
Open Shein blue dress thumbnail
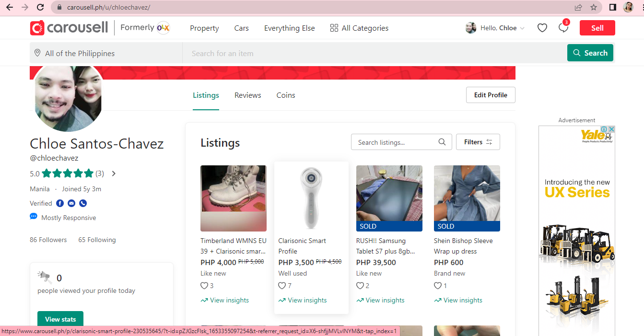coord(467,198)
